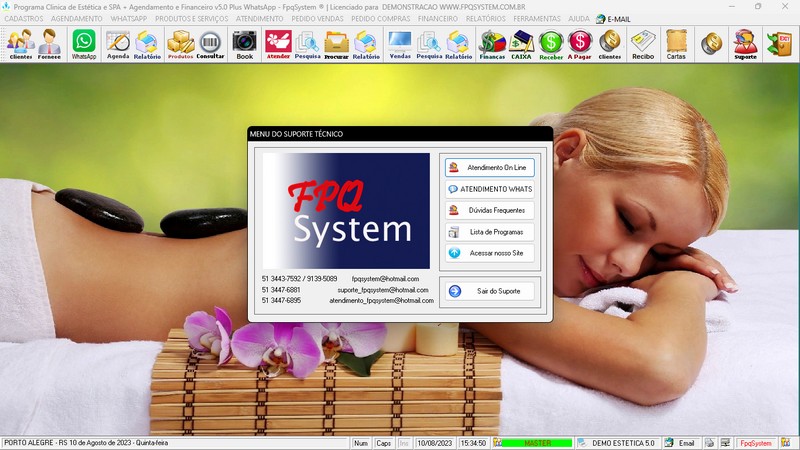The image size is (800, 450).
Task: Open Pesquisa icon next to Vendas
Action: click(x=429, y=44)
